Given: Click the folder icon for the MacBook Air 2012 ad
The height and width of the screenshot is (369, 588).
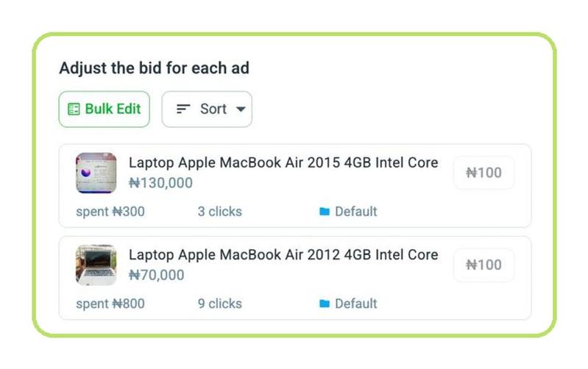Looking at the screenshot, I should point(325,304).
